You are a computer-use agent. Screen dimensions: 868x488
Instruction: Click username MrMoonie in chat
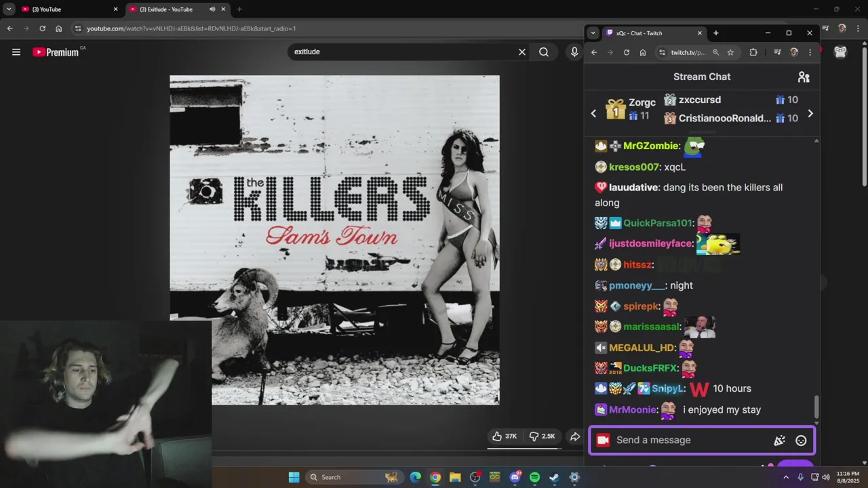[633, 410]
